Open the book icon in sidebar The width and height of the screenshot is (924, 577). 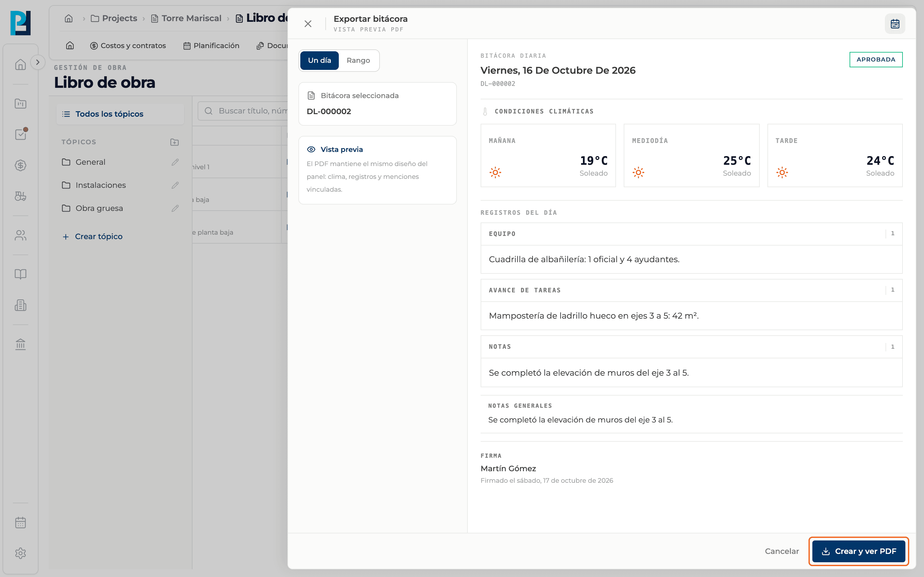point(21,274)
